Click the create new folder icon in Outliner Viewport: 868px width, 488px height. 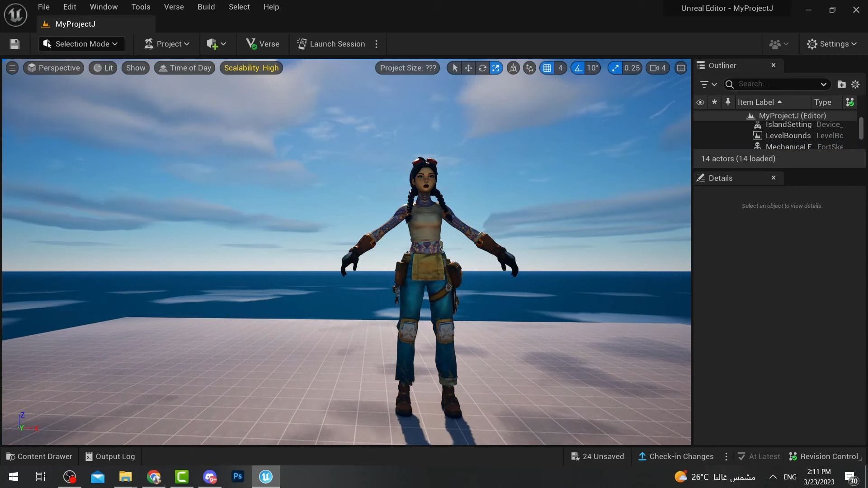point(842,84)
